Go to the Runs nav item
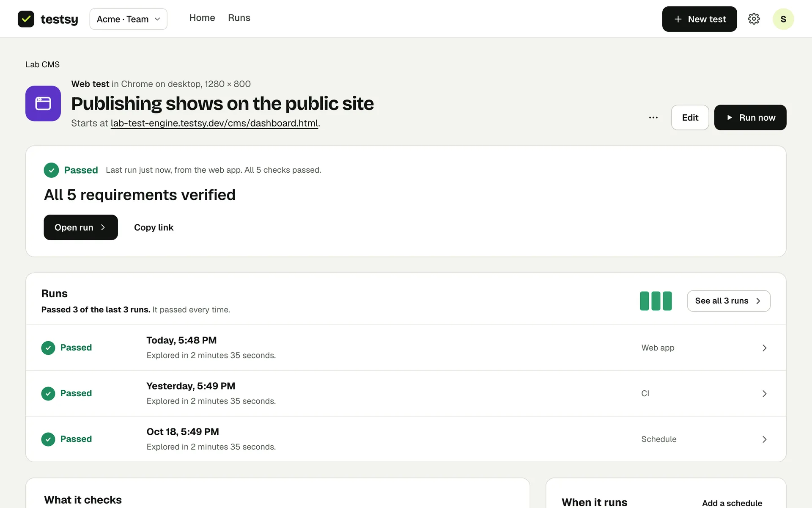Image resolution: width=812 pixels, height=508 pixels. (x=239, y=18)
